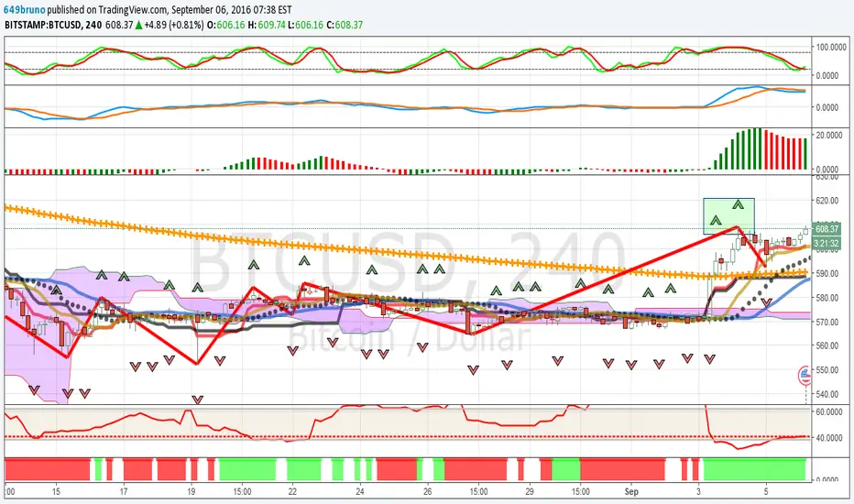Click the 3 date on time axis

click(x=699, y=491)
